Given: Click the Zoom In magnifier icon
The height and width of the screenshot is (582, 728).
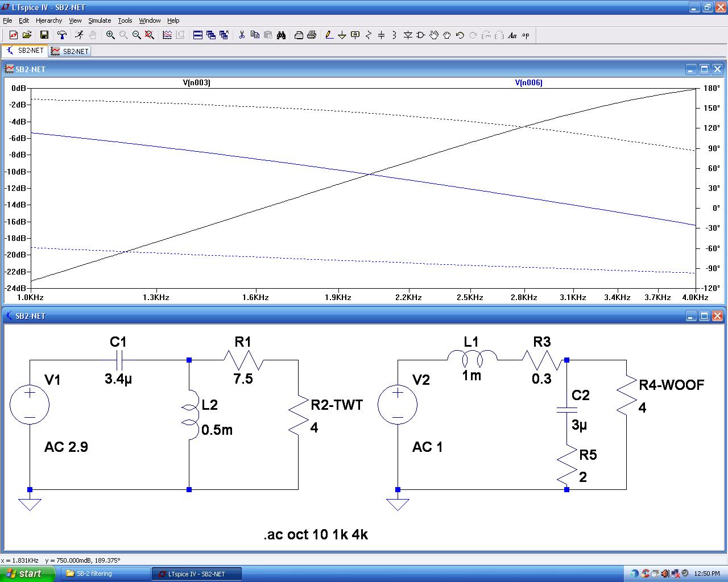Looking at the screenshot, I should pos(110,35).
